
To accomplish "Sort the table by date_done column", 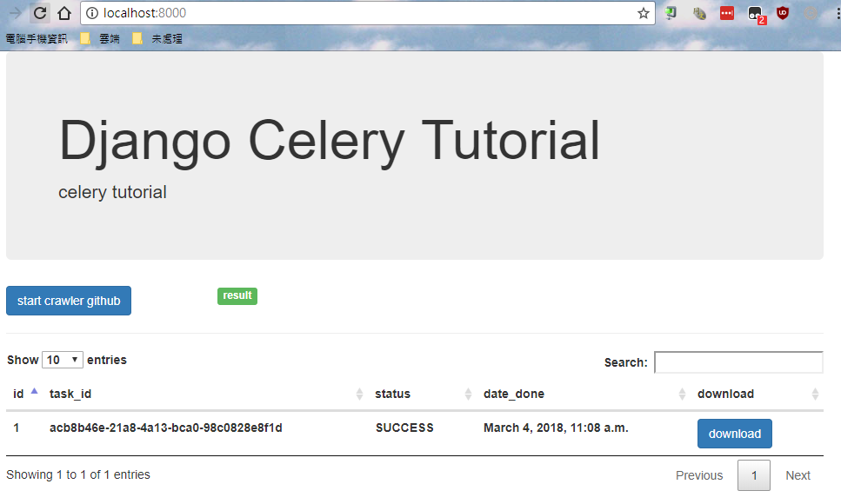I will click(584, 394).
